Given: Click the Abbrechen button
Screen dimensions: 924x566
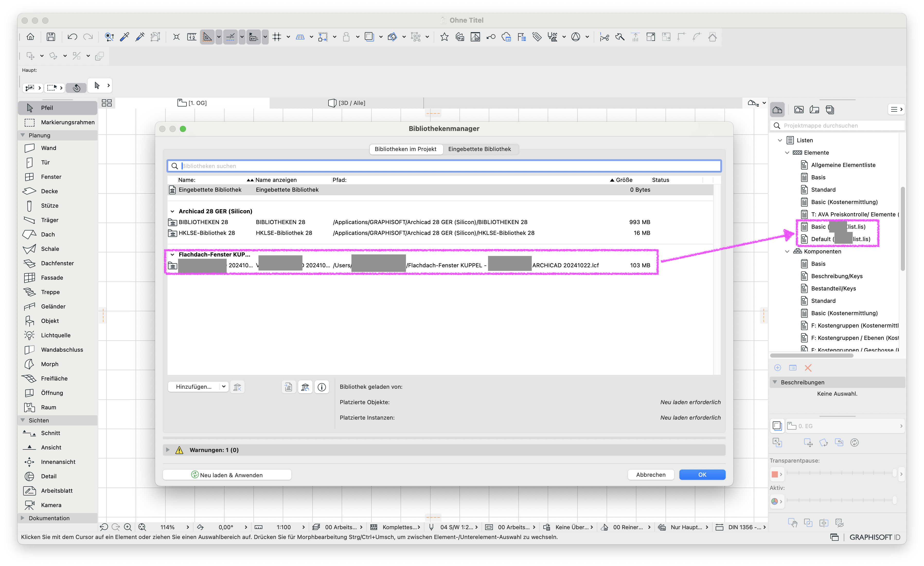Looking at the screenshot, I should pos(651,475).
